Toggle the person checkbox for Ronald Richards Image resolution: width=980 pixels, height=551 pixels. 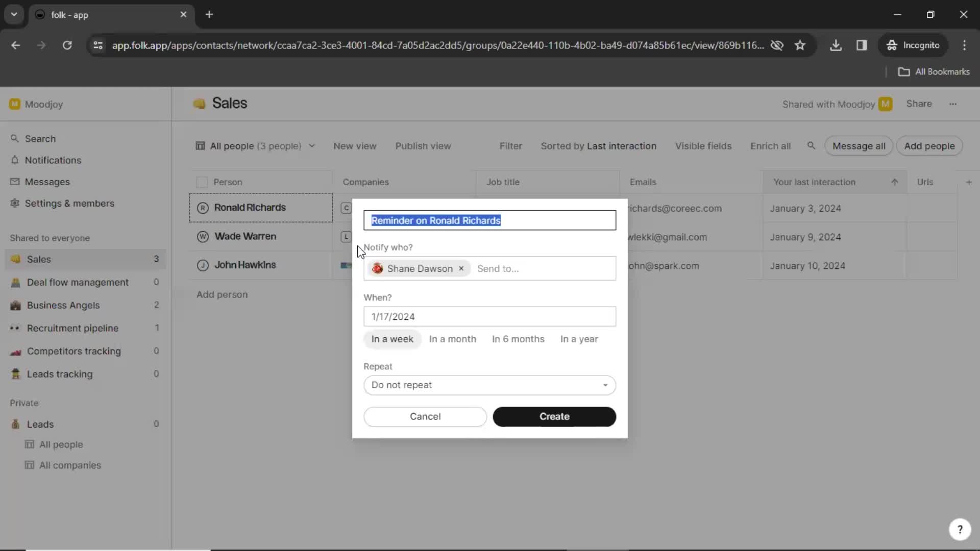[x=201, y=207]
